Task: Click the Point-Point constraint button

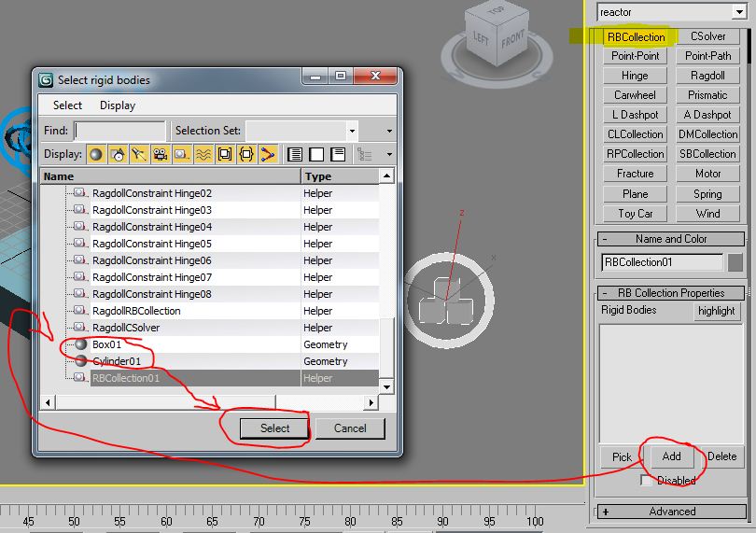Action: pyautogui.click(x=636, y=56)
